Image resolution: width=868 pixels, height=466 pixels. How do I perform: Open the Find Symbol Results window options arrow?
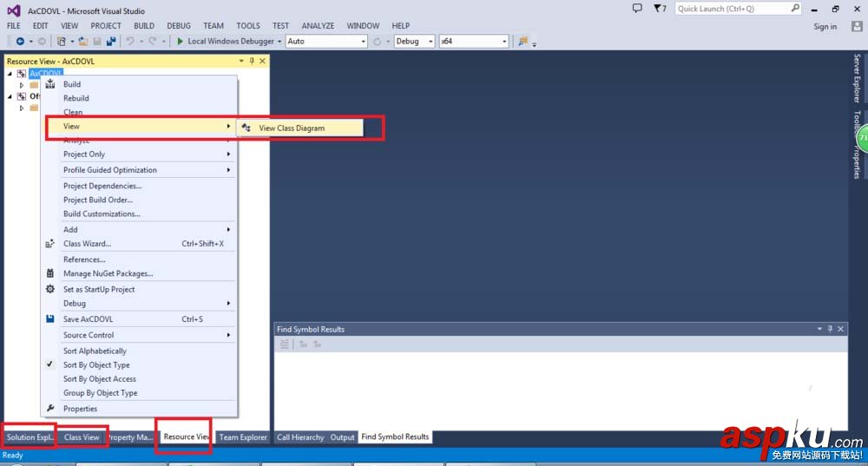click(819, 329)
